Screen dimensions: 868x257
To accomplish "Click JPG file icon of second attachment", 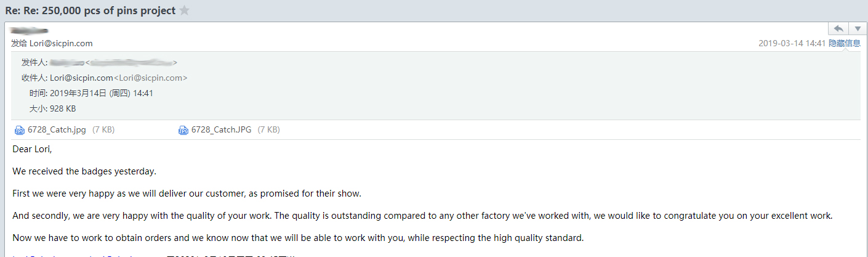I will tap(183, 130).
